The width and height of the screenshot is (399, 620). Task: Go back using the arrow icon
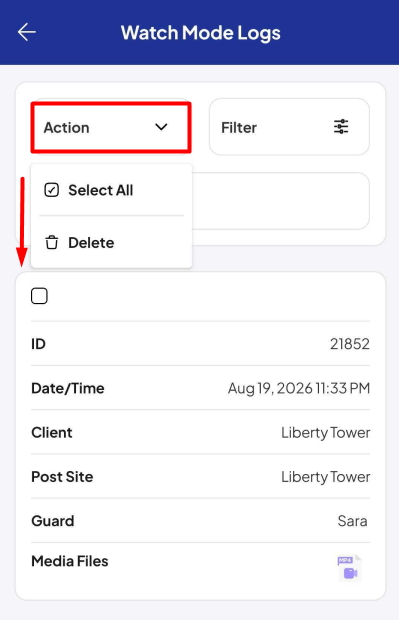point(26,32)
